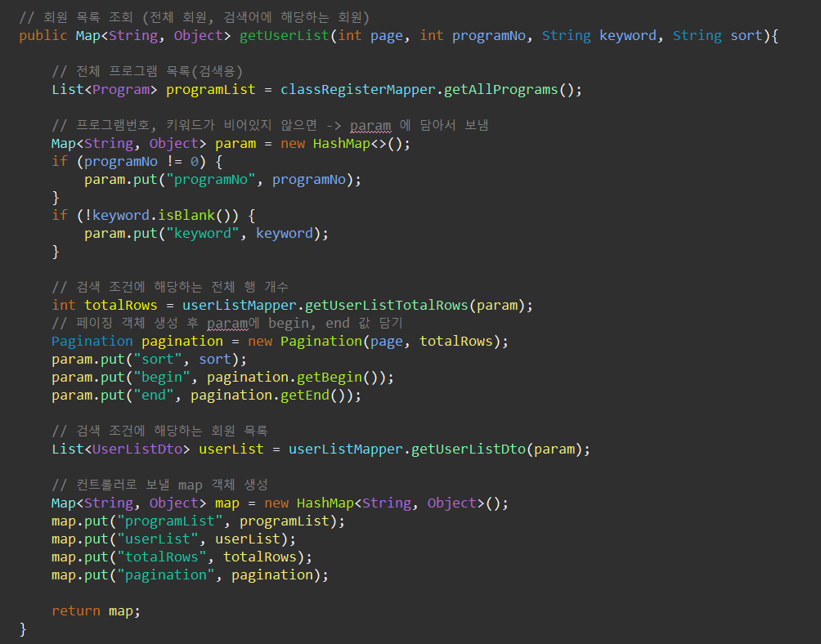Screen dimensions: 821x644
Task: Click the "pagination" string literal
Action: click(x=165, y=575)
